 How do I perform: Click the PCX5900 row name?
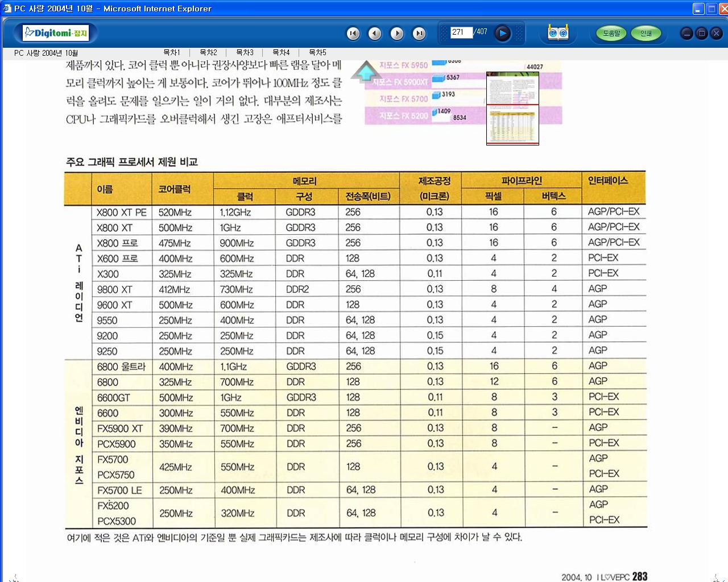(117, 444)
